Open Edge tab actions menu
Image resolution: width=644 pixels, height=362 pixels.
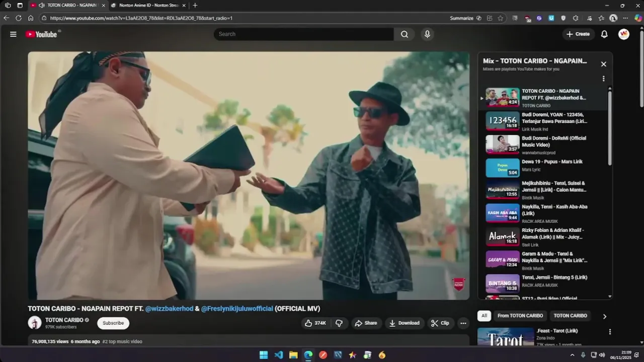[20, 6]
